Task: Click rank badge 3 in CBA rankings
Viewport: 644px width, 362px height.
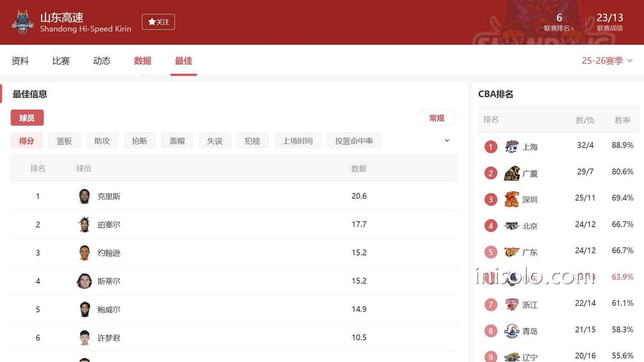Action: coord(491,200)
